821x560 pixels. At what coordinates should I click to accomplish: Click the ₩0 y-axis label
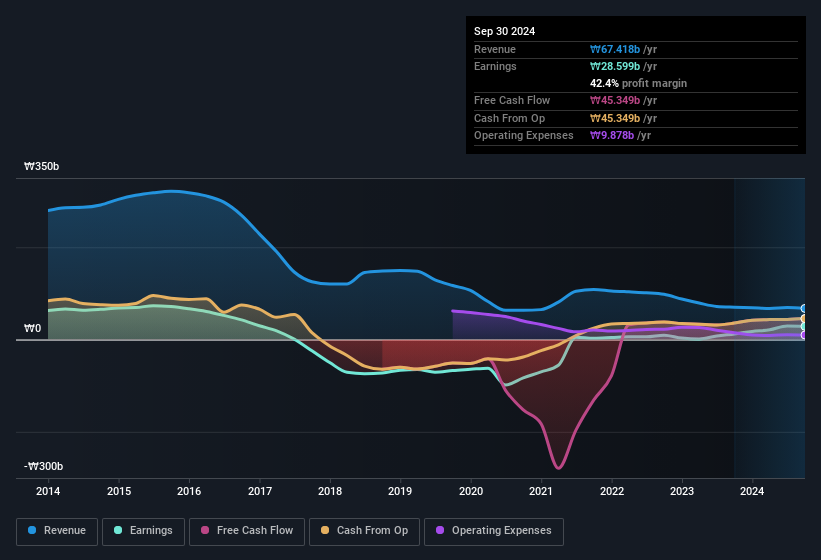point(32,328)
